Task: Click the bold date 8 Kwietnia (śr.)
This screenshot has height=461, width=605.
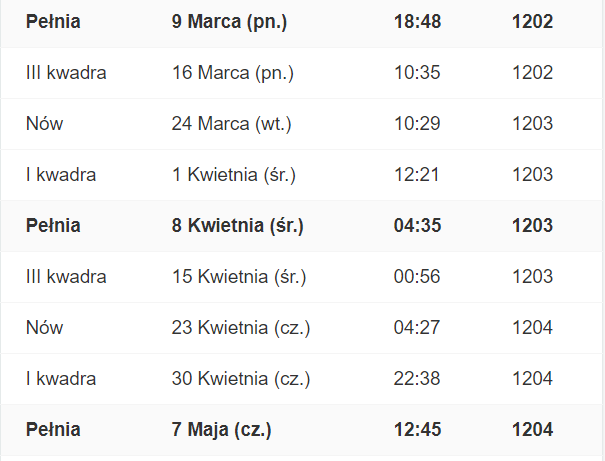Action: click(237, 226)
